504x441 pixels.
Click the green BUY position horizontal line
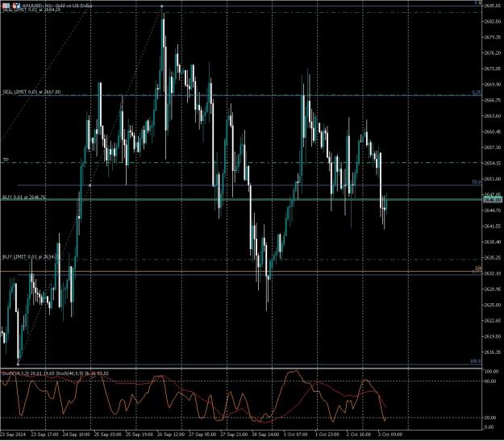pos(241,200)
